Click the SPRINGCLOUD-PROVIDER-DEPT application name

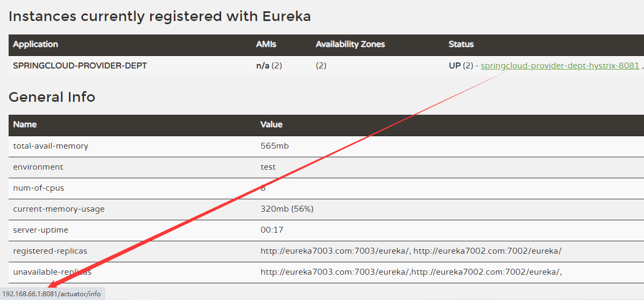[80, 66]
